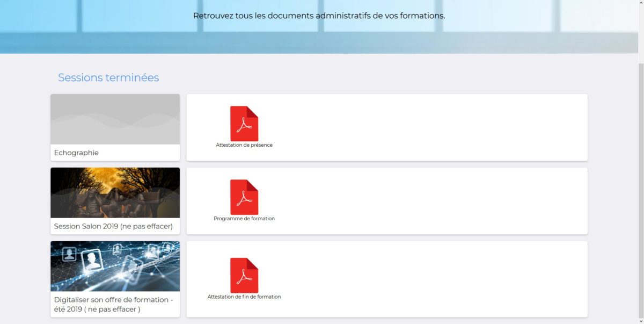
Task: Open the Attestation de fin de formation PDF icon
Action: click(244, 275)
